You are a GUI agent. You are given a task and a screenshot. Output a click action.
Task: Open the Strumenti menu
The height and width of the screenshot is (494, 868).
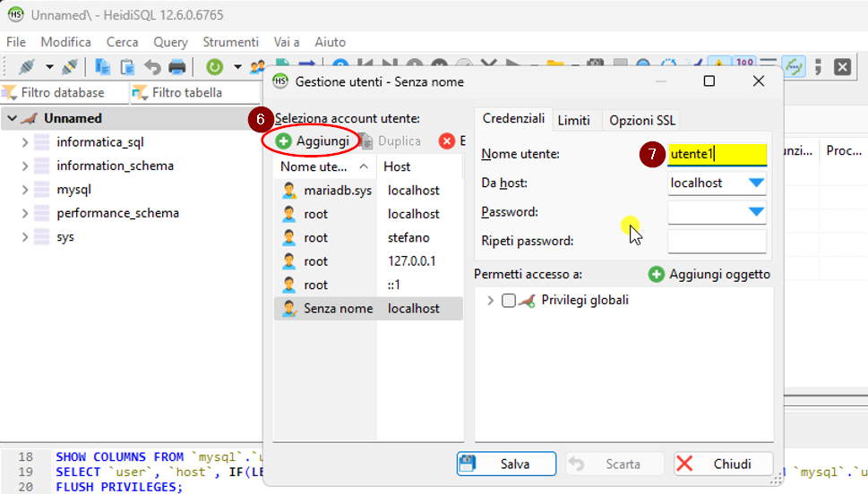[231, 42]
